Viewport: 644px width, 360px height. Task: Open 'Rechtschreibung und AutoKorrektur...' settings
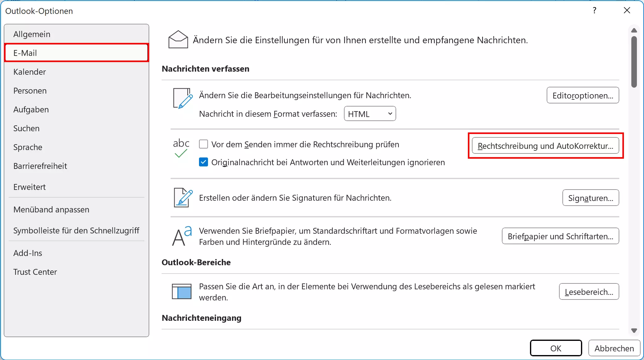545,146
